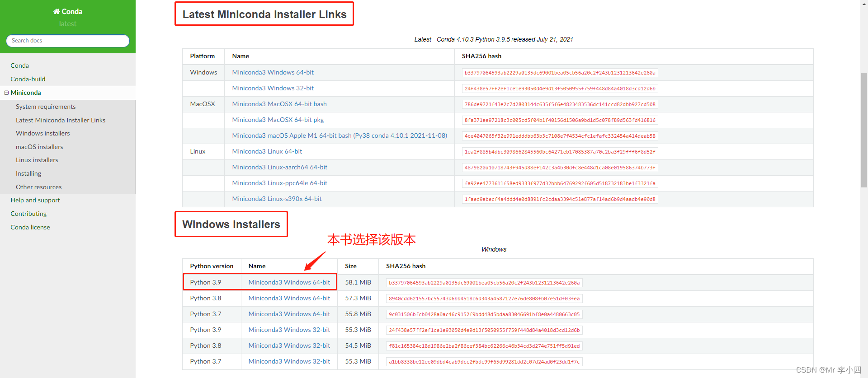Click Miniconda3 Windows 32-bit in latest links table
This screenshot has height=378, width=868.
click(273, 88)
